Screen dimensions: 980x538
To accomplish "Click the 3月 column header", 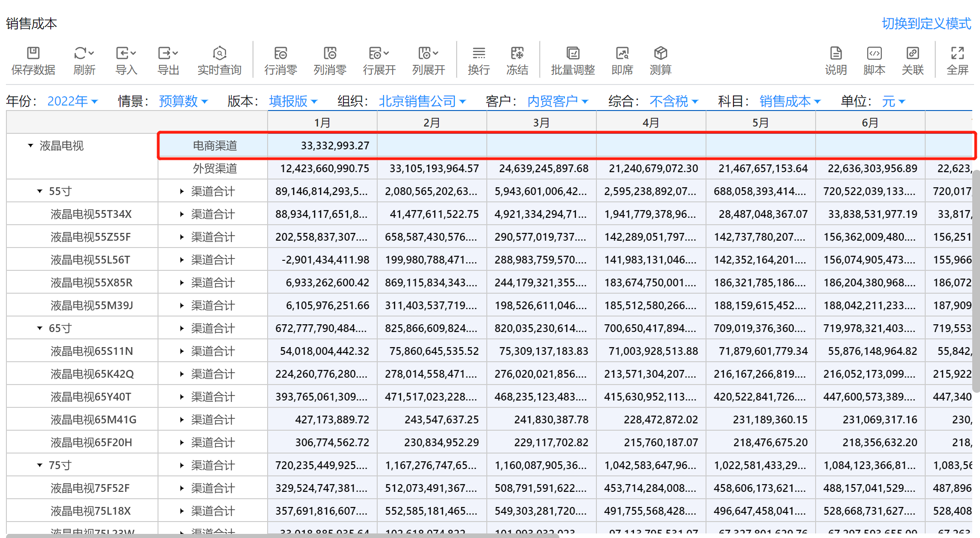I will [x=541, y=122].
